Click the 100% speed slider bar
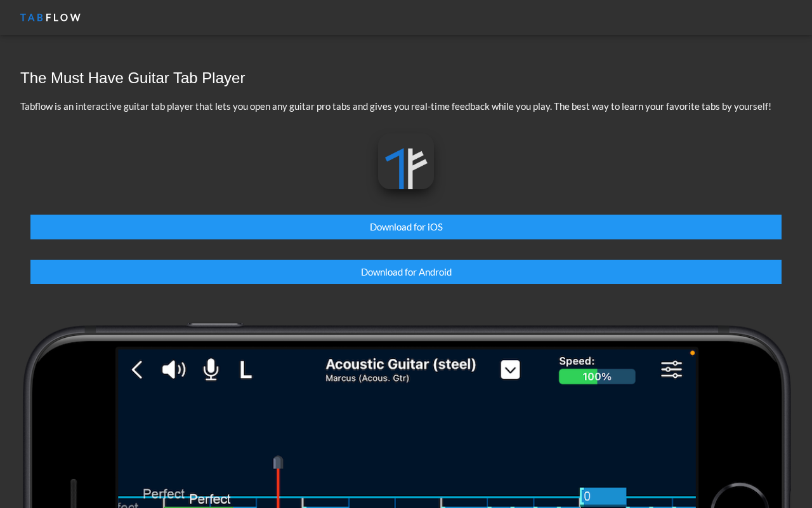 (x=597, y=377)
